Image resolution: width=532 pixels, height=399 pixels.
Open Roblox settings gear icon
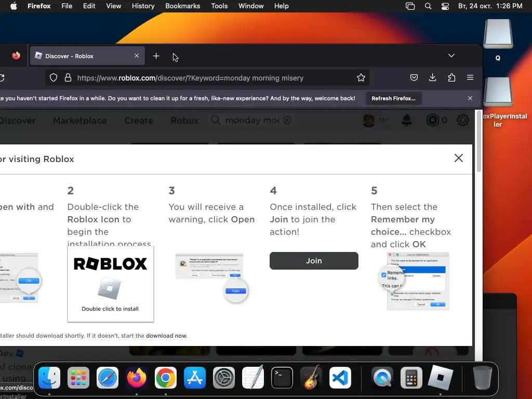462,120
